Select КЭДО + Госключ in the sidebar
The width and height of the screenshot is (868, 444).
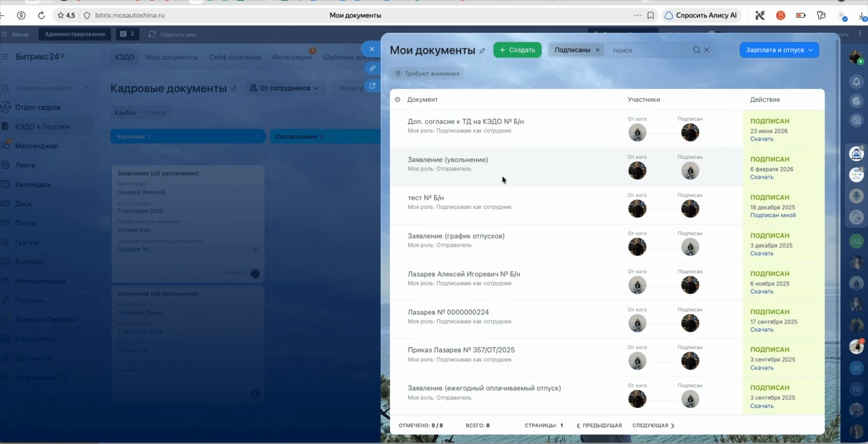(43, 126)
